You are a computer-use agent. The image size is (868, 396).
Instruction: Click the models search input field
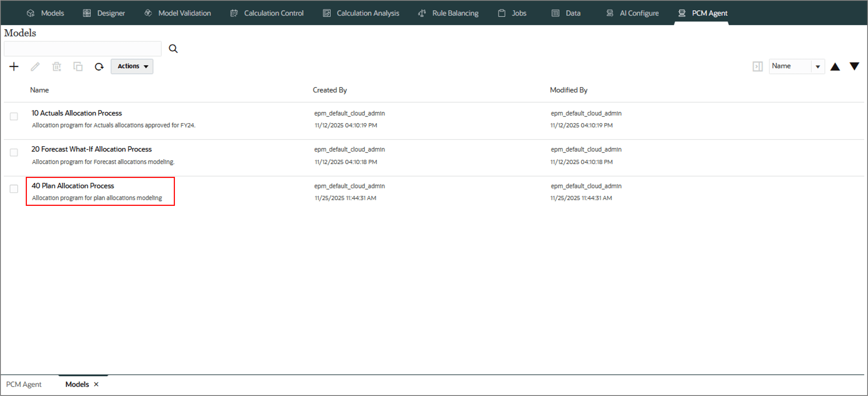point(83,49)
